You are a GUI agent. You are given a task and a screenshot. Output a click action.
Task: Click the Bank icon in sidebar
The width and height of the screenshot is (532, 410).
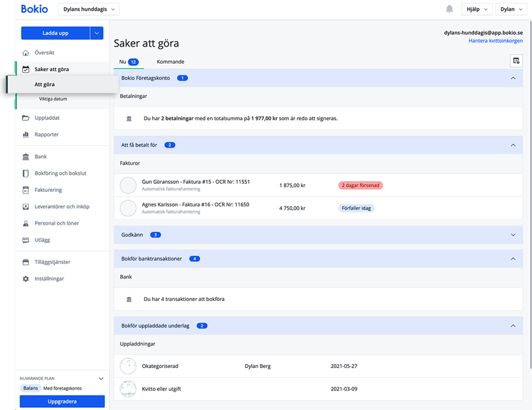tap(26, 157)
